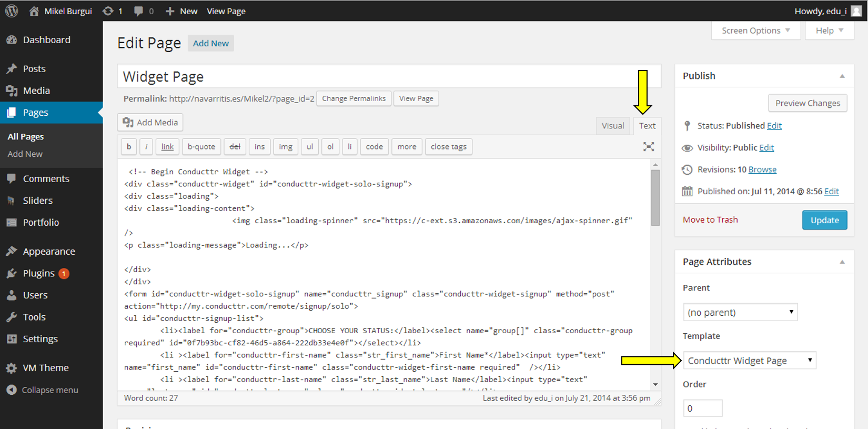Toggle distraction-free fullscreen editor icon

pyautogui.click(x=649, y=147)
